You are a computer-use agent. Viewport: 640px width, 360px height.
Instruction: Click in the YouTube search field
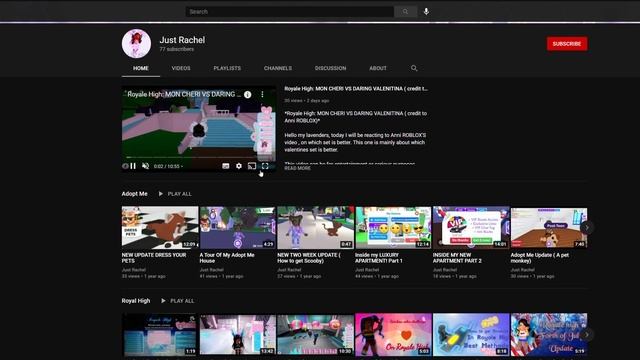[290, 12]
